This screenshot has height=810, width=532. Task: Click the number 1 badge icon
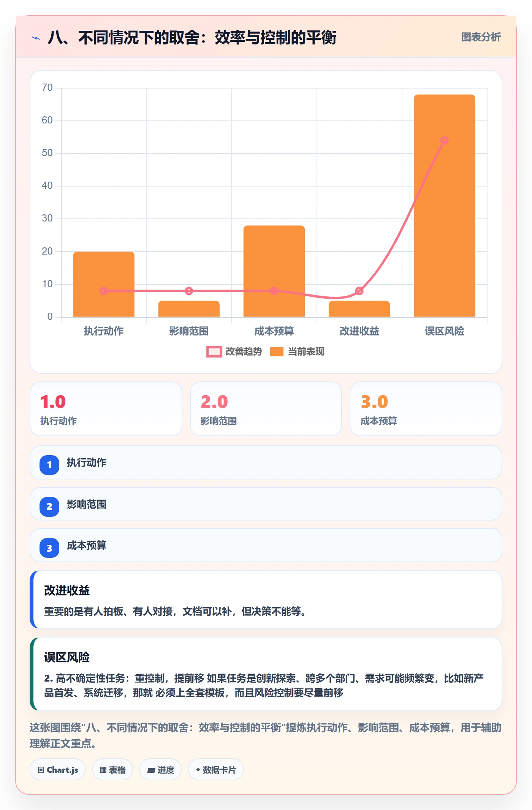[x=49, y=465]
